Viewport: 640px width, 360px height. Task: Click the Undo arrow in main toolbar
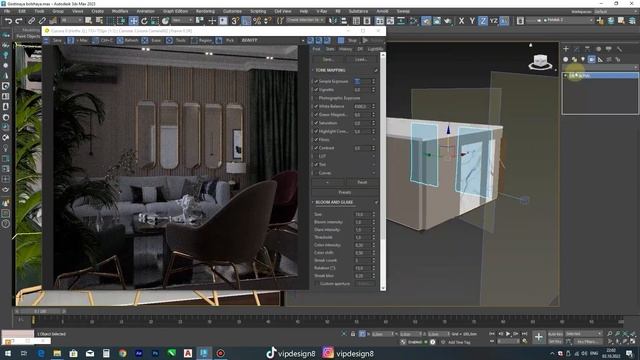click(8, 20)
